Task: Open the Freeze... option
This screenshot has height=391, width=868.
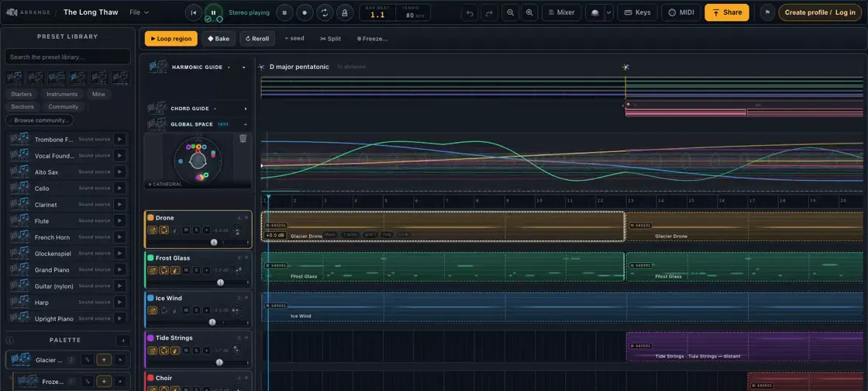Action: point(372,39)
